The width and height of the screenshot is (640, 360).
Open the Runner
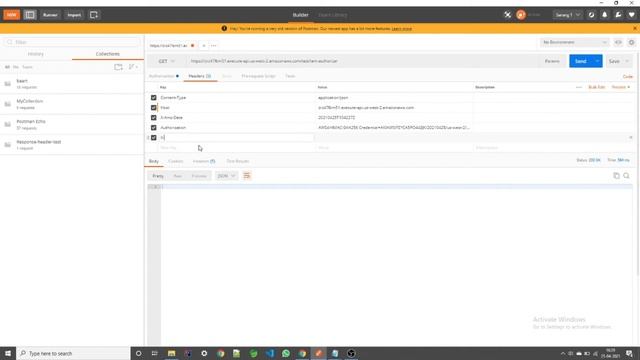click(x=50, y=15)
